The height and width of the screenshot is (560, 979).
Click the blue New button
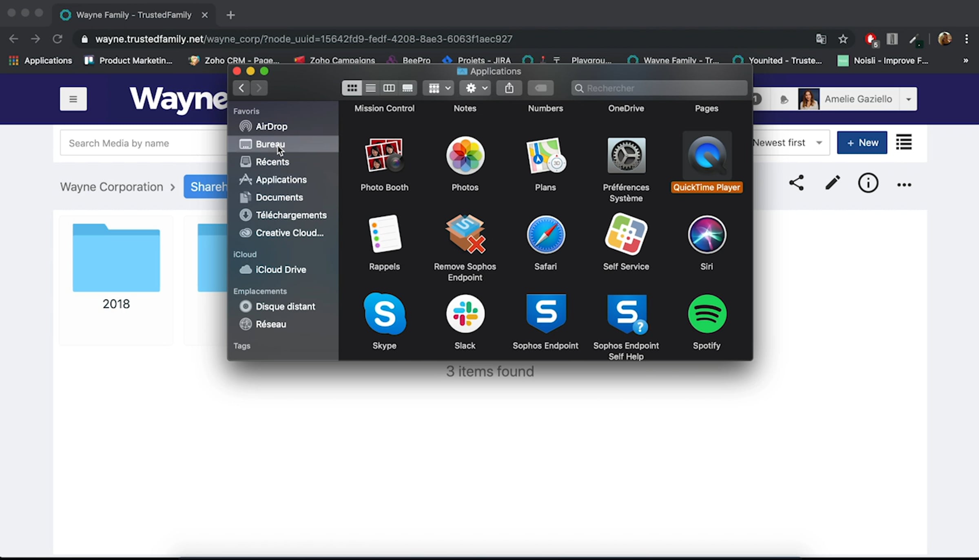click(x=862, y=143)
